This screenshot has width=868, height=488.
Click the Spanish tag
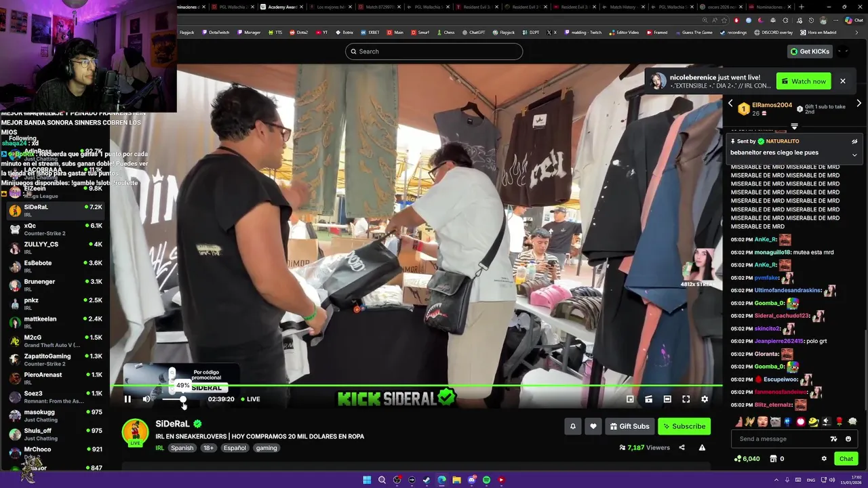click(x=182, y=448)
